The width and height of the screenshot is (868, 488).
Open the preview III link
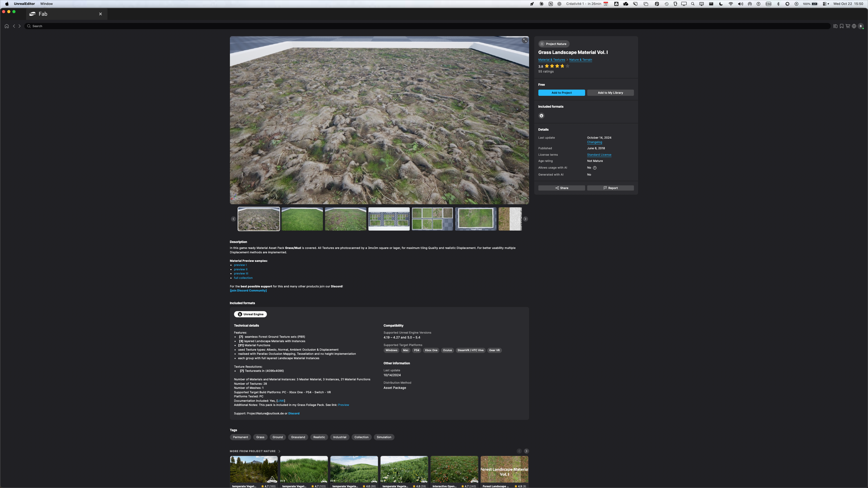click(241, 273)
